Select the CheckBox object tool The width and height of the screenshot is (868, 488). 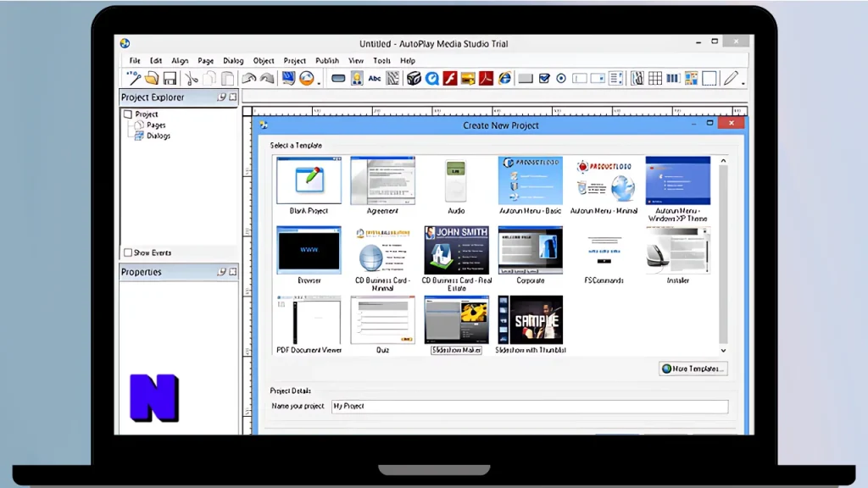click(544, 79)
